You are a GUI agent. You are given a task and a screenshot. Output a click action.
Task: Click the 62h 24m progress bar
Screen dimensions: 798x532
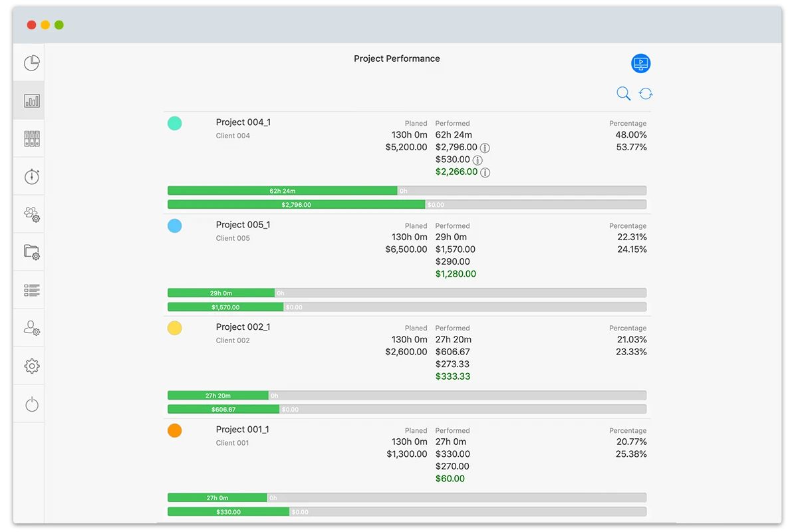283,190
